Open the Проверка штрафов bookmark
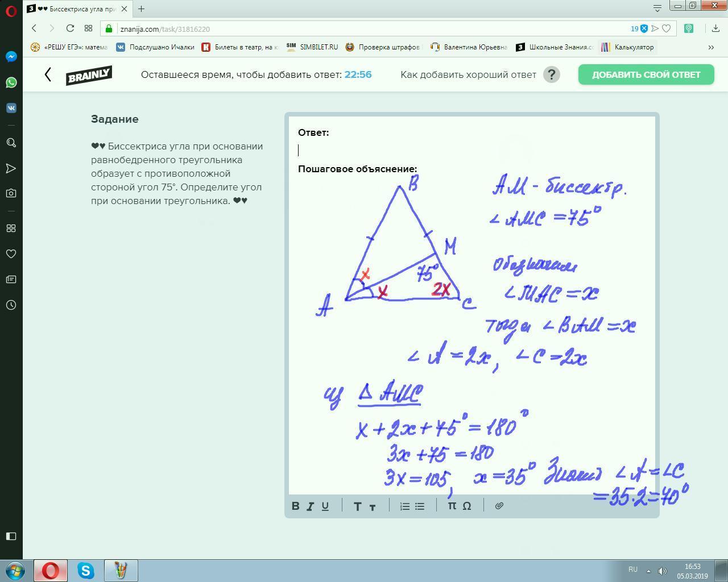The height and width of the screenshot is (582, 728). click(383, 47)
